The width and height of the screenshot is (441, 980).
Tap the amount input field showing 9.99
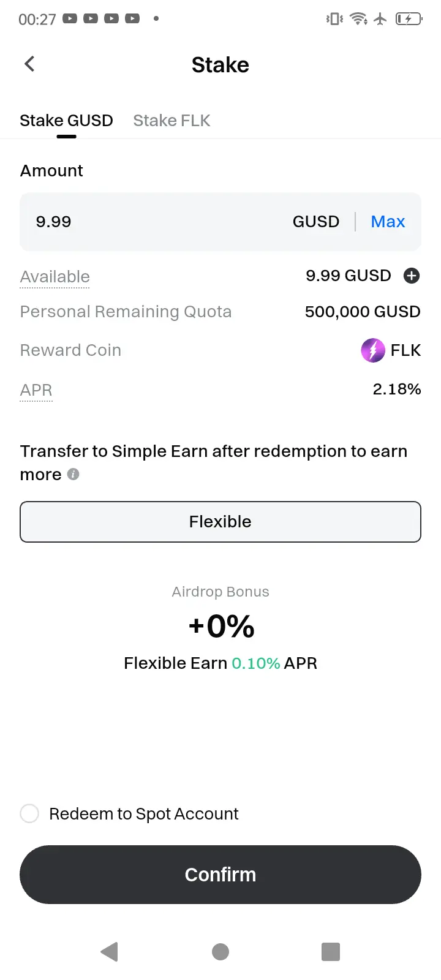153,222
